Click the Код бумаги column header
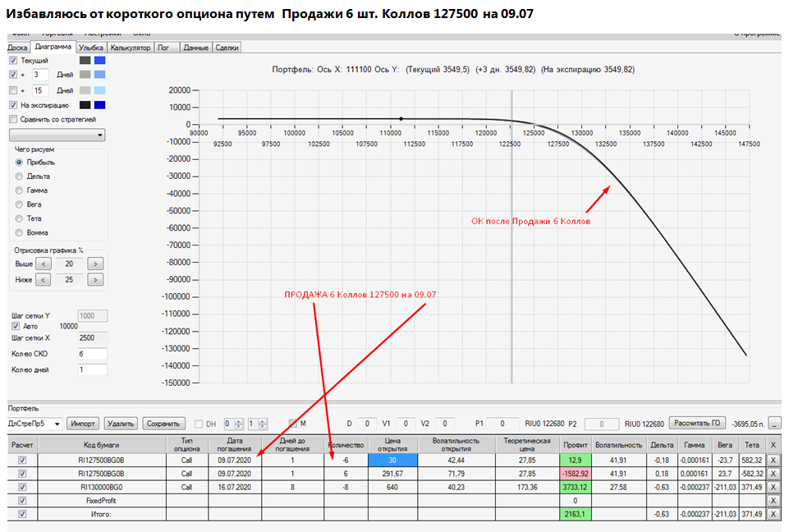Viewport: 798px width, 532px height. pos(102,444)
